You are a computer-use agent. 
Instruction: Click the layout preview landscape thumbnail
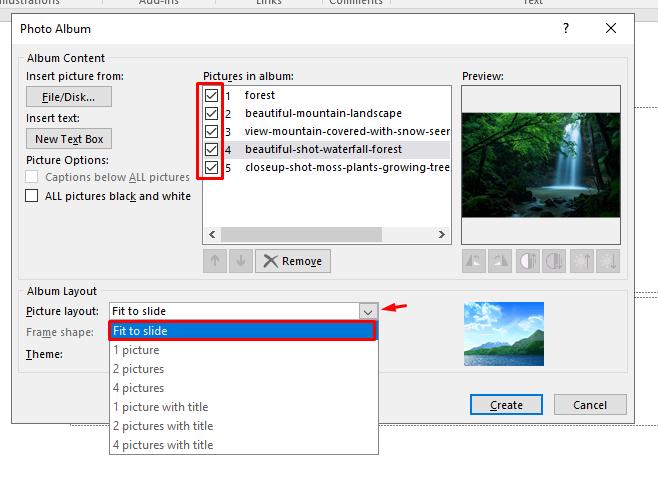coord(504,334)
